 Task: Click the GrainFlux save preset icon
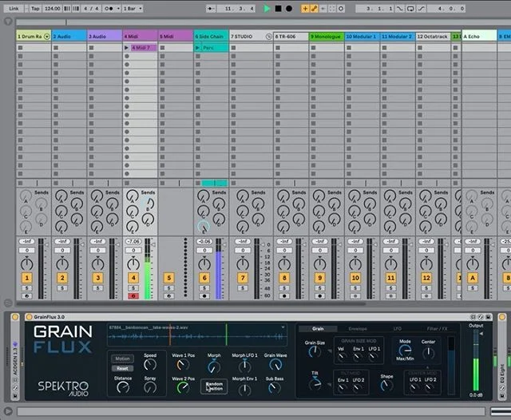coord(488,317)
